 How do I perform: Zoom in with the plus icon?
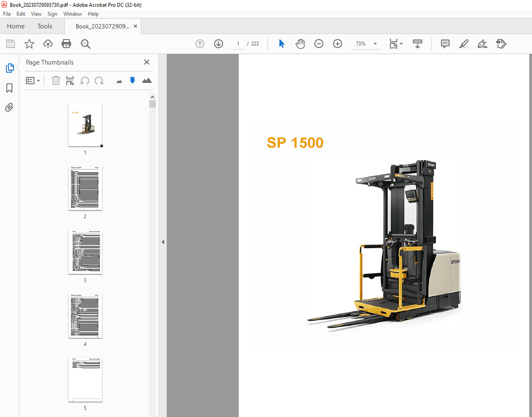coord(338,43)
